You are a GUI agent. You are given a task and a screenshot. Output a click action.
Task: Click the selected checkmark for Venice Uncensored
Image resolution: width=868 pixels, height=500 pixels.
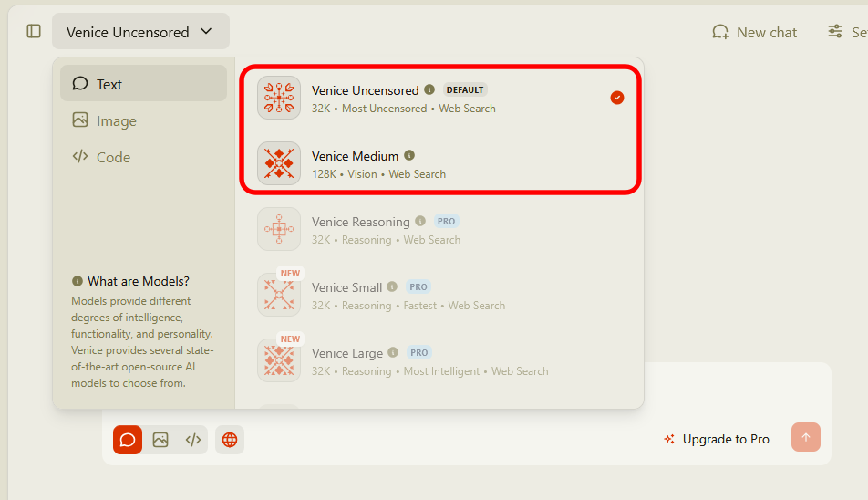point(617,98)
